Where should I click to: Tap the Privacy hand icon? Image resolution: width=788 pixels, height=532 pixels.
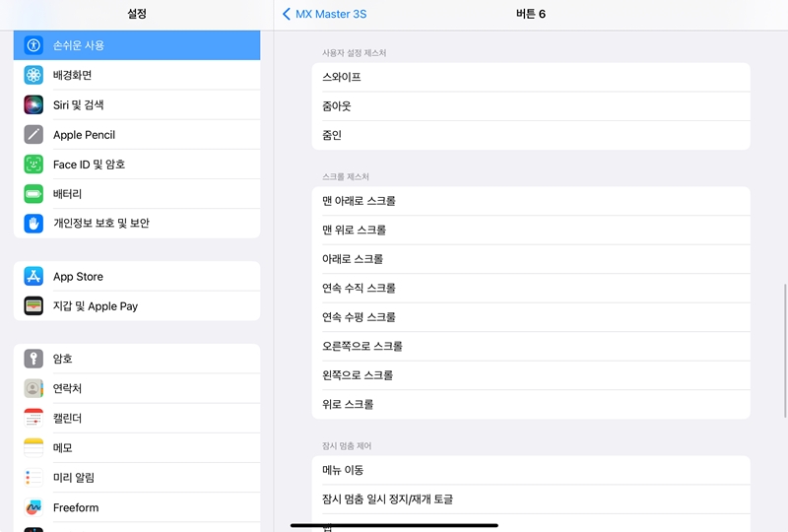(33, 223)
